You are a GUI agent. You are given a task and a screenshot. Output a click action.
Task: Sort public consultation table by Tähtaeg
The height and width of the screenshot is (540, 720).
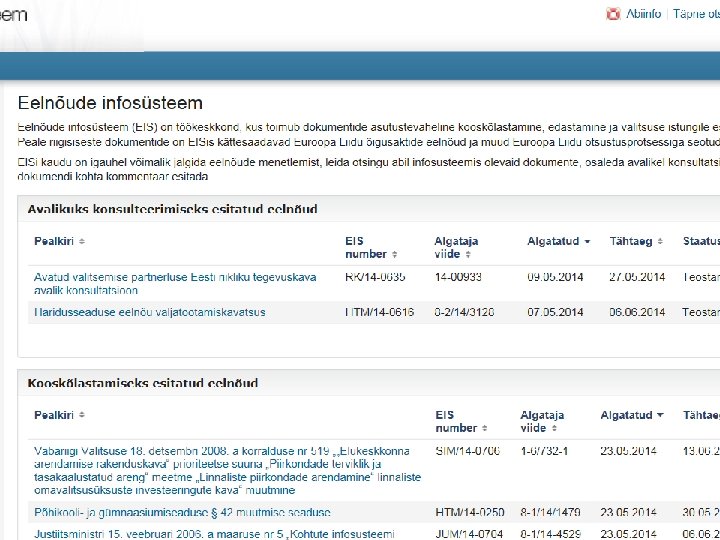[636, 241]
